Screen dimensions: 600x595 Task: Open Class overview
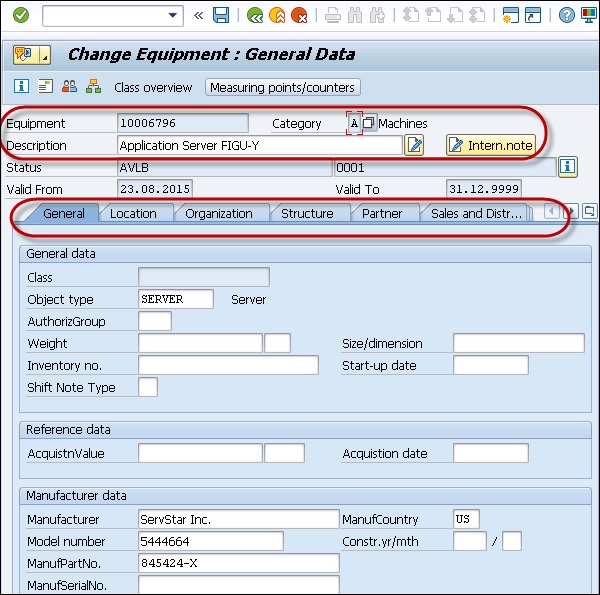coord(153,88)
